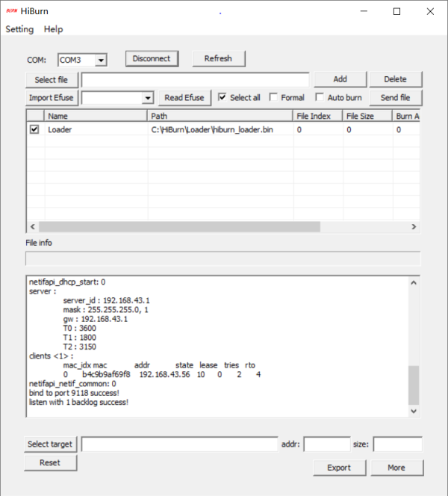Screen dimensions: 448x496
Task: Click the Send file button
Action: pyautogui.click(x=396, y=98)
